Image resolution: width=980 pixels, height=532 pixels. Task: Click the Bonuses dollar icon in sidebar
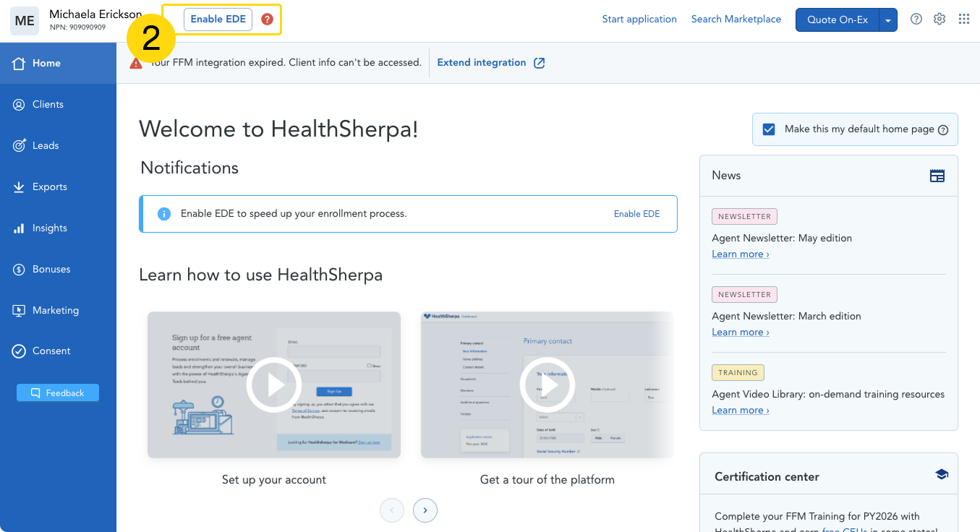coord(20,270)
